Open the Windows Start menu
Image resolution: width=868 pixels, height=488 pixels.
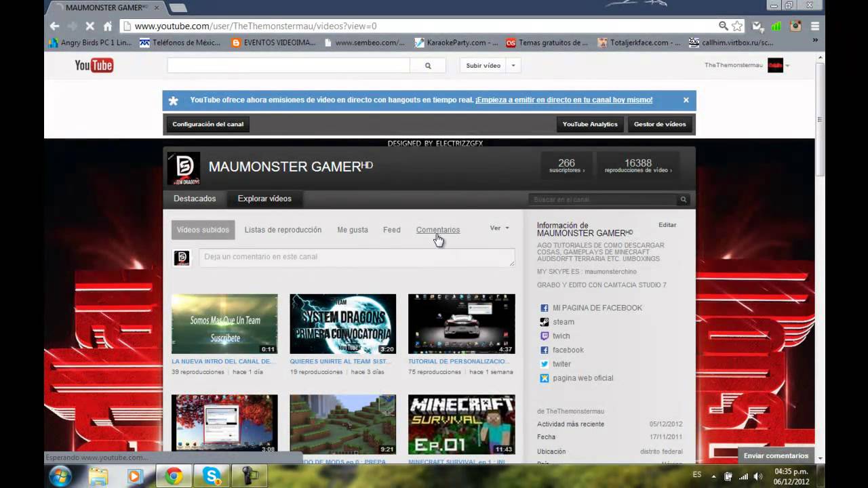pos(60,476)
